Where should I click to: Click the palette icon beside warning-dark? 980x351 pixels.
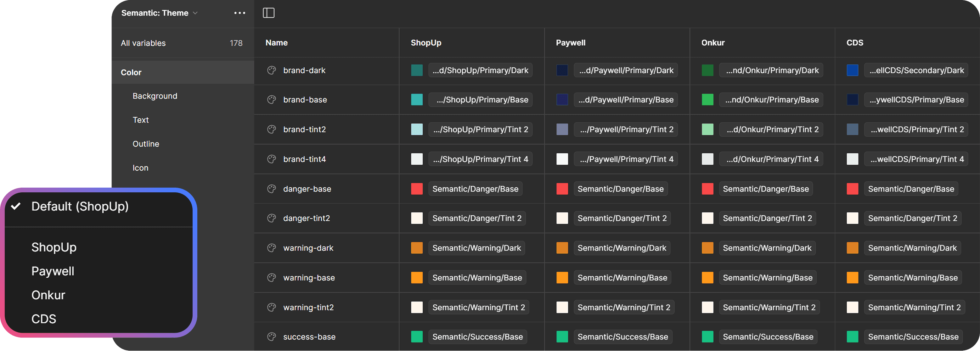pyautogui.click(x=271, y=248)
